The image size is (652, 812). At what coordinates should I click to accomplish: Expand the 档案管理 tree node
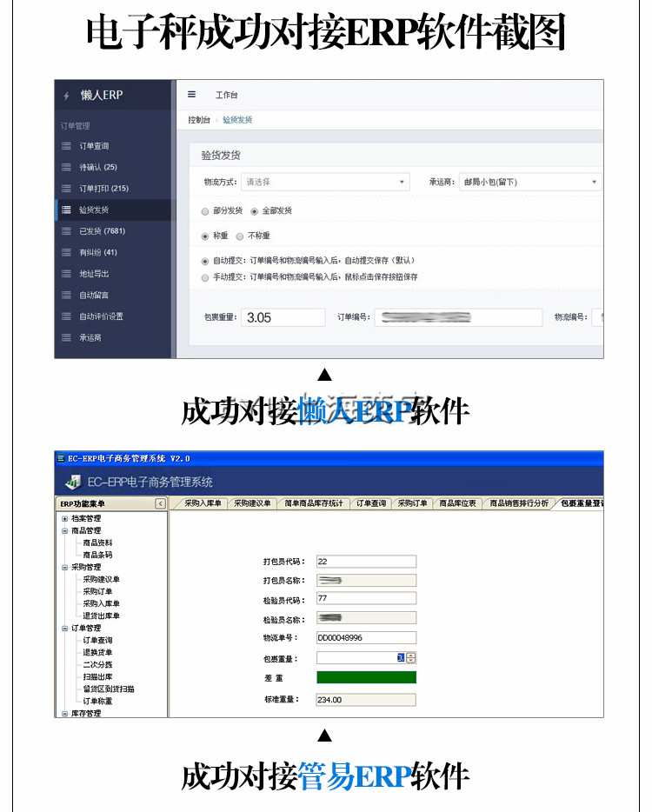[x=64, y=518]
